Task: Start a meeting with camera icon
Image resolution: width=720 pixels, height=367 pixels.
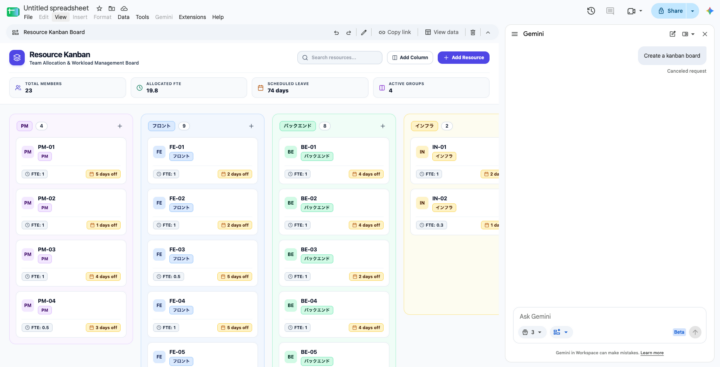Action: (x=631, y=11)
